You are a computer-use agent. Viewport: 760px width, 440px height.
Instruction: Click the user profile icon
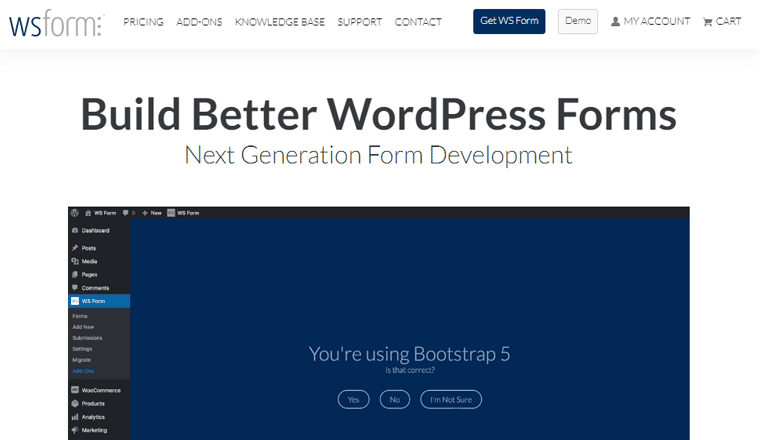pyautogui.click(x=615, y=22)
